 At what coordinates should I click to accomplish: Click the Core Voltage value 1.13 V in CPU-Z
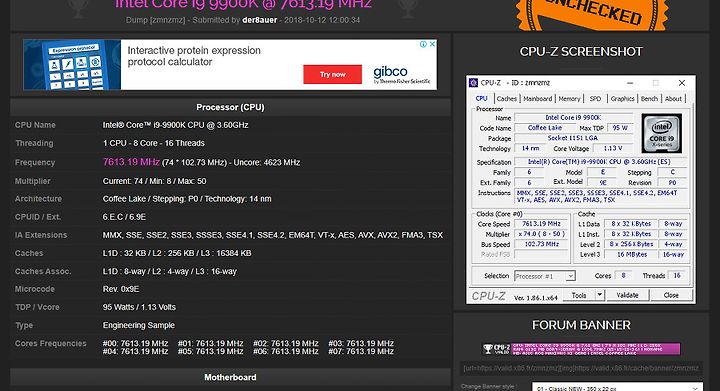(x=613, y=148)
